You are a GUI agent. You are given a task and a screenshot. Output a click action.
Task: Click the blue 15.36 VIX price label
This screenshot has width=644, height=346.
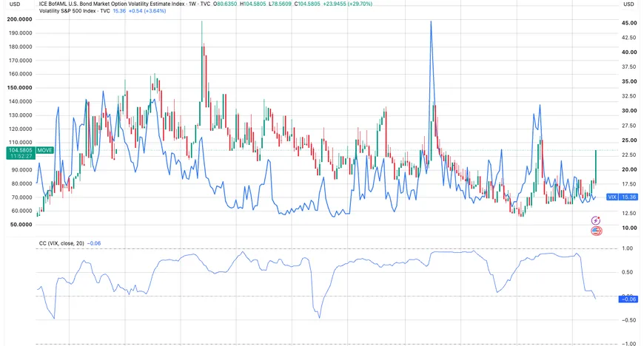pos(628,197)
